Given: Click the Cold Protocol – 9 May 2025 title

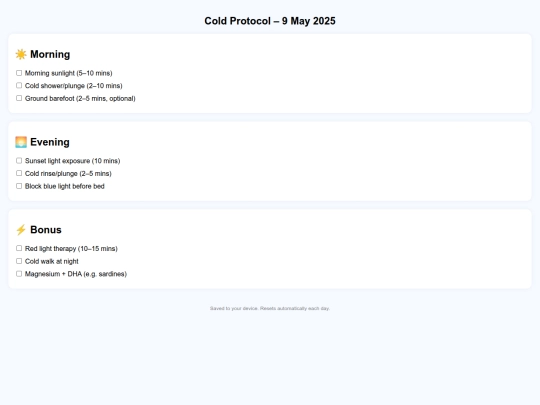Looking at the screenshot, I should (270, 21).
